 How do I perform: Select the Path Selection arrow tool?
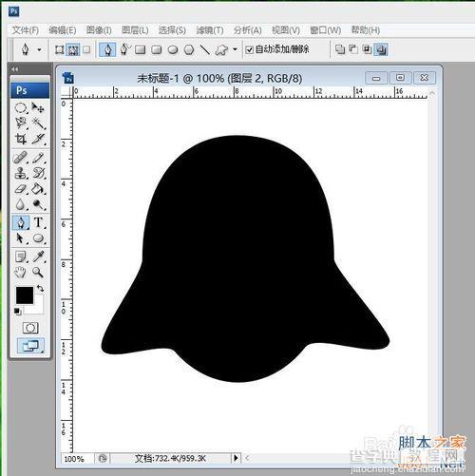pyautogui.click(x=21, y=238)
